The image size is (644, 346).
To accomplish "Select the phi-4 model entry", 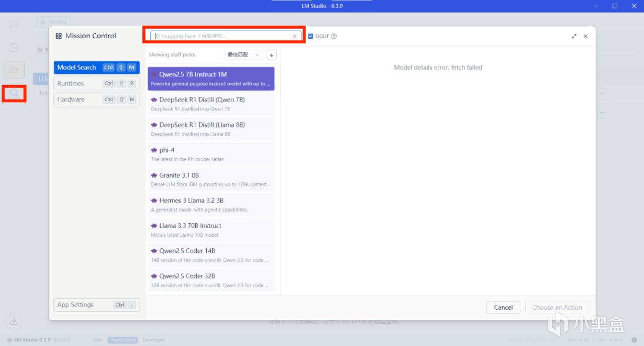I will click(211, 154).
